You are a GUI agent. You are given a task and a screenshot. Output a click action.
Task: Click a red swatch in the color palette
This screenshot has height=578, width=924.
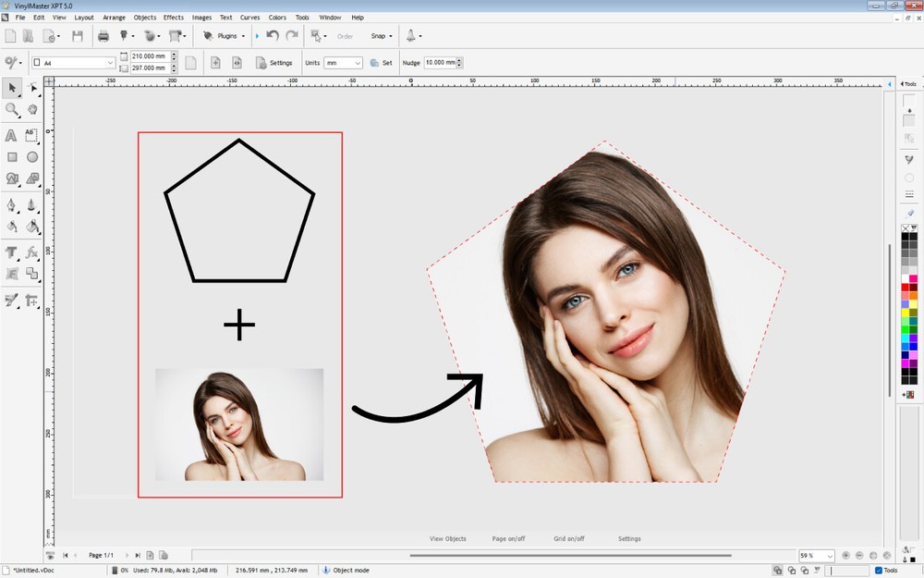(904, 285)
